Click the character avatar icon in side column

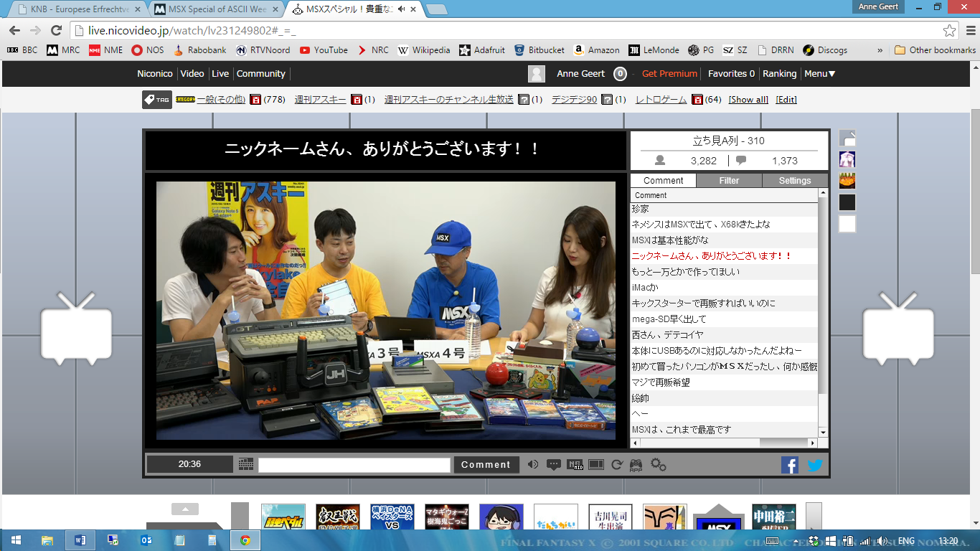(847, 159)
